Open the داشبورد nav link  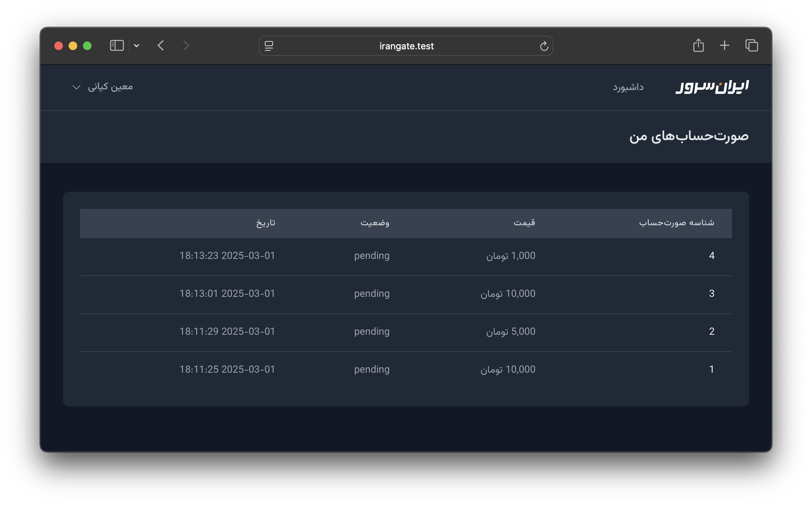coord(628,87)
